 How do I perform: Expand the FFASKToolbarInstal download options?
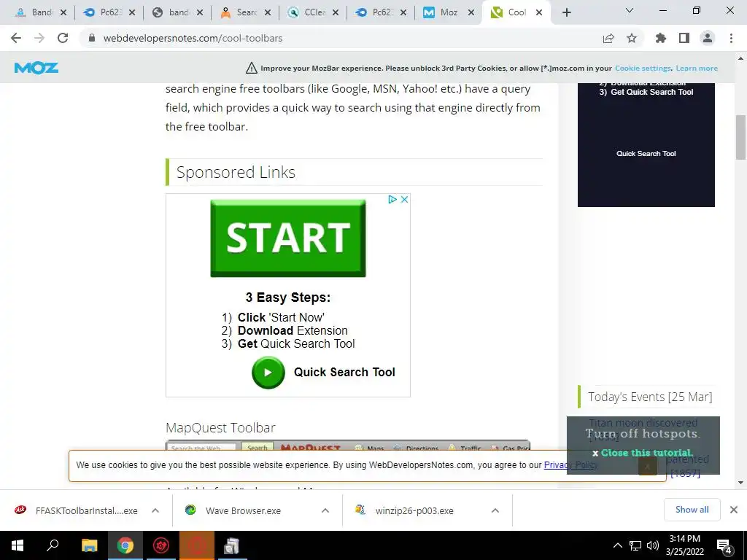155,510
